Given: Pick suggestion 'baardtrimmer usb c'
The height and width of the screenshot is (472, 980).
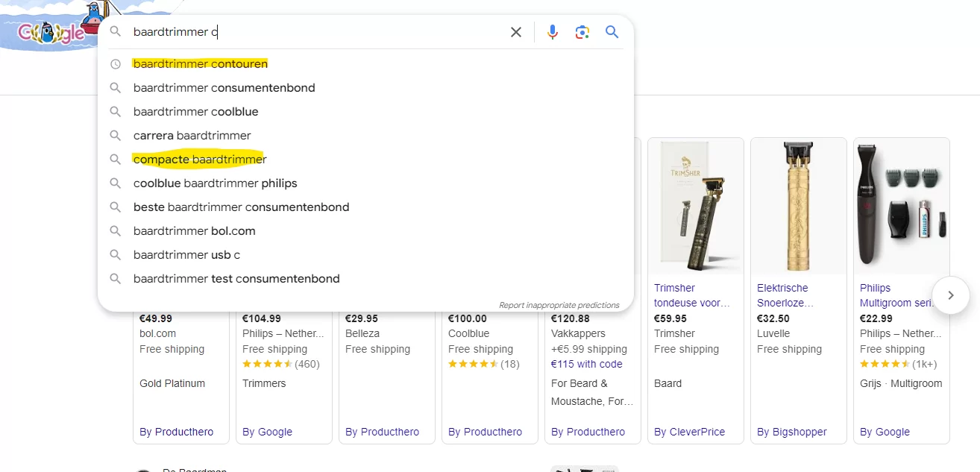Looking at the screenshot, I should 365,255.
